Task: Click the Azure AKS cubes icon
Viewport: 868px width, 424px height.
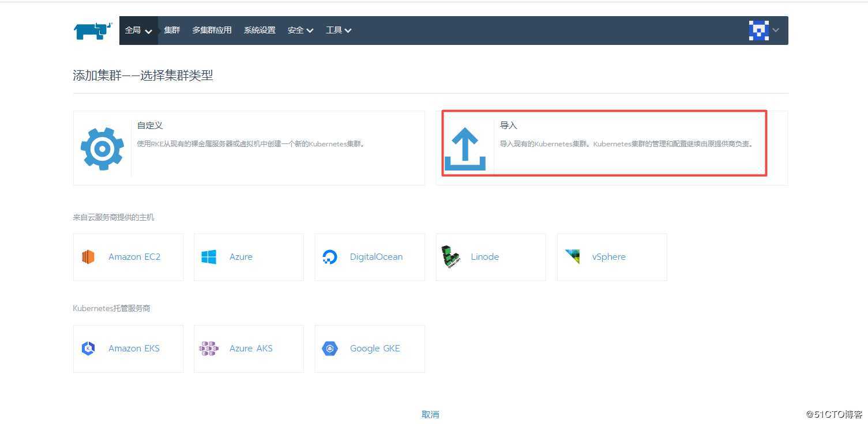Action: coord(209,349)
